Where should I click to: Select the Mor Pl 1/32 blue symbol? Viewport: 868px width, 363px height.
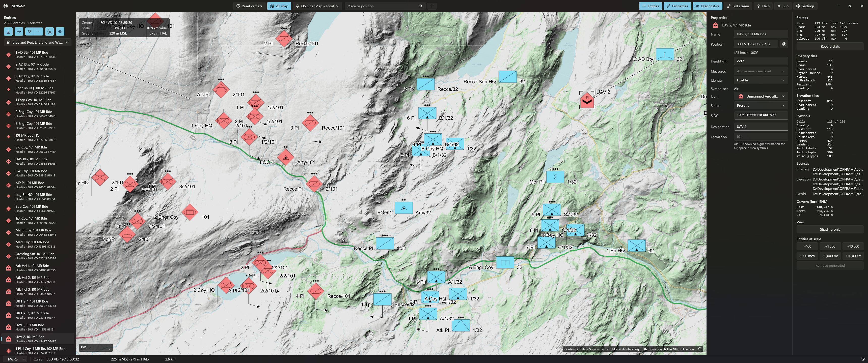point(555,177)
